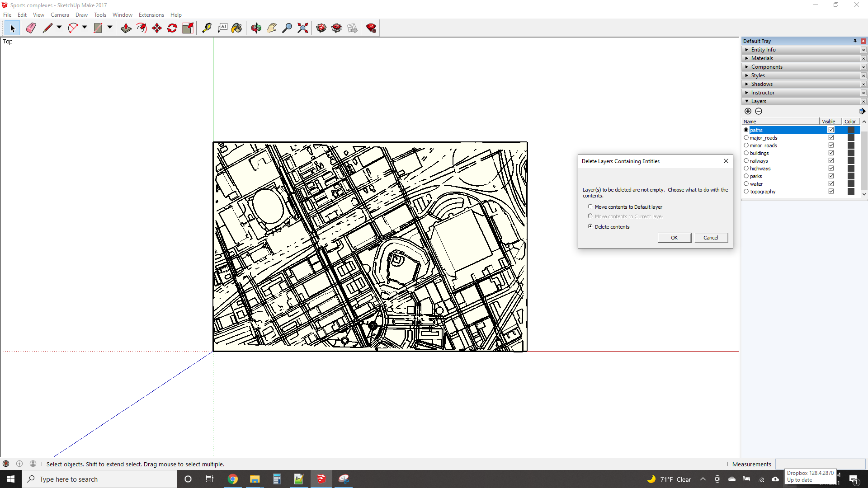Click the Scale tool icon

click(189, 28)
